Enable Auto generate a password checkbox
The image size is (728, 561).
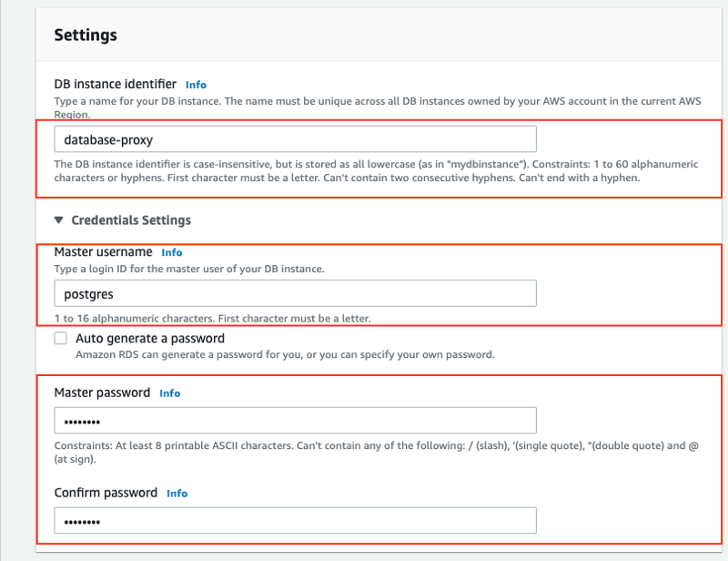coord(60,339)
